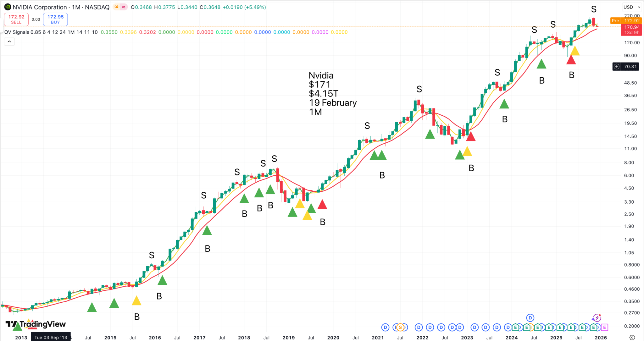Click the pink E upcoming earnings marker

(x=604, y=327)
